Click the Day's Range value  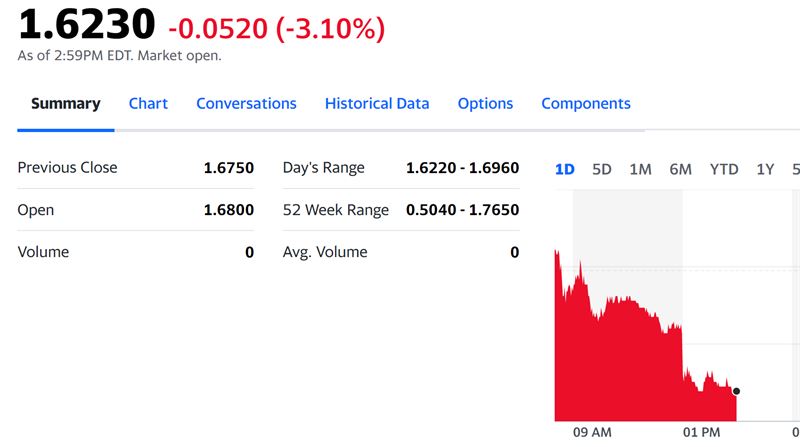462,168
